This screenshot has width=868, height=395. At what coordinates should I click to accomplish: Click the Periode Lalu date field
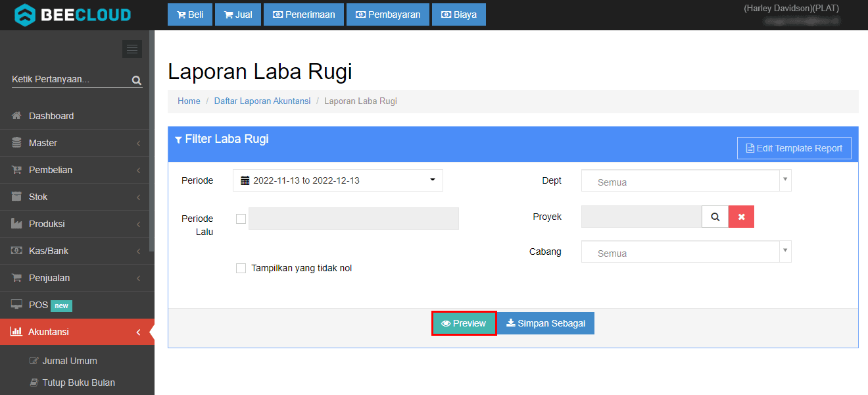tap(354, 219)
